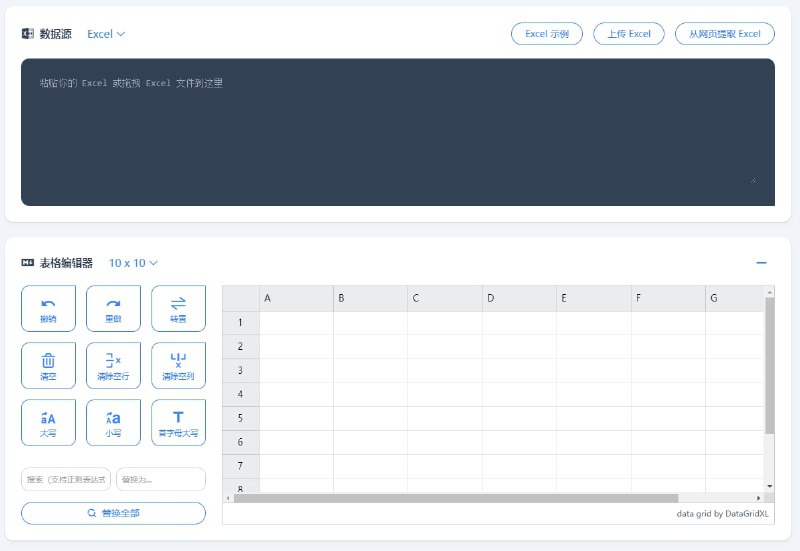Click the 替换全部 replace all button
The width and height of the screenshot is (800, 551).
pos(113,513)
